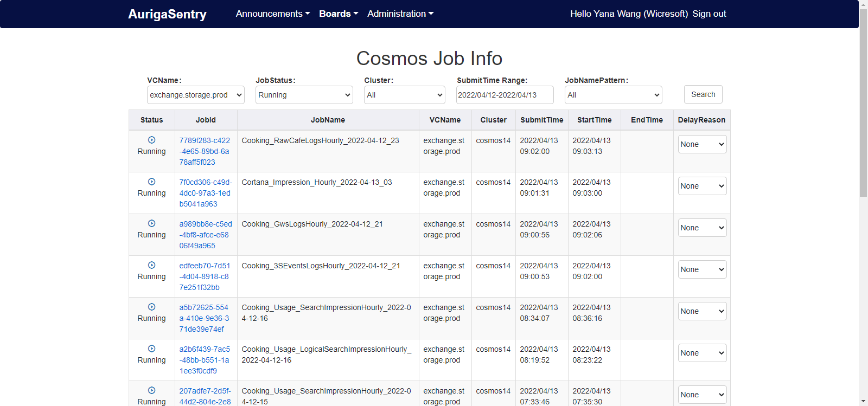The height and width of the screenshot is (406, 868).
Task: Click job name Cooking_GwsLogsHourly_2022-04-12_21
Action: click(x=312, y=224)
